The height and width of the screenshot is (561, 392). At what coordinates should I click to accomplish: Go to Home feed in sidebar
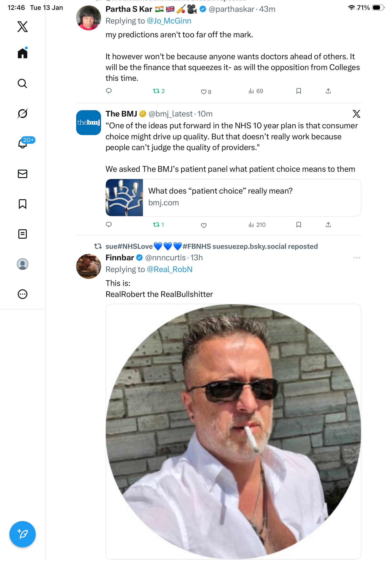pyautogui.click(x=23, y=53)
